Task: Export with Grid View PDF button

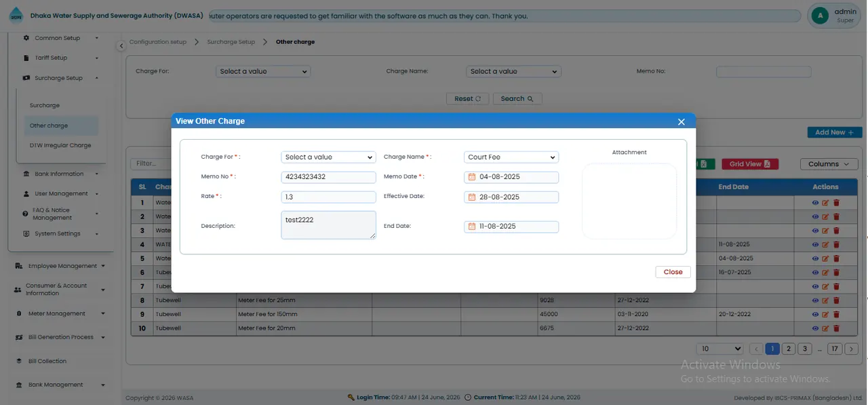Action: (x=749, y=164)
